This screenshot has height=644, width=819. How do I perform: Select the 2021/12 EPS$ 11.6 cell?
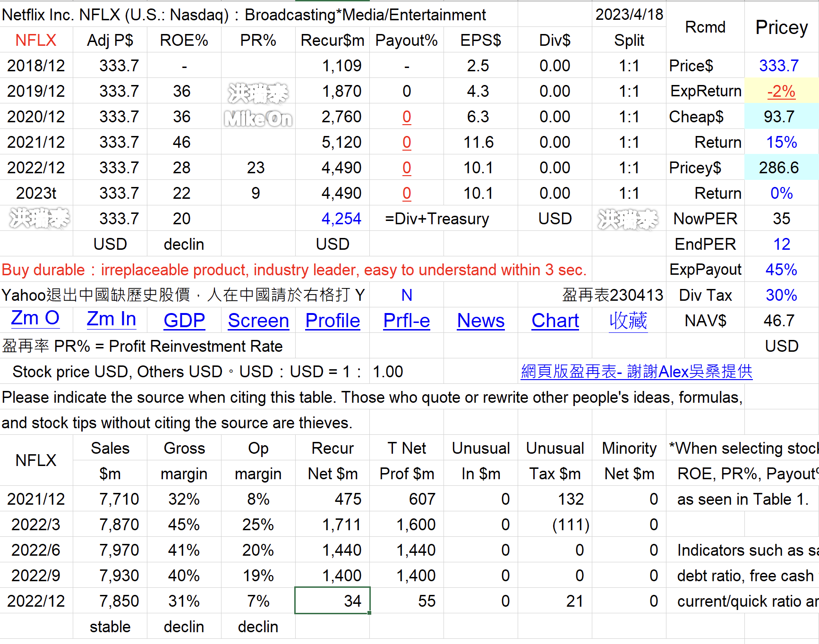[x=481, y=142]
